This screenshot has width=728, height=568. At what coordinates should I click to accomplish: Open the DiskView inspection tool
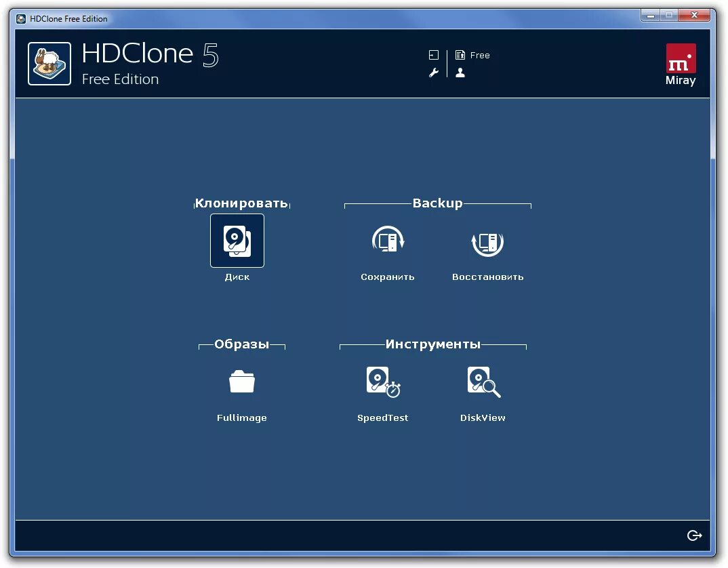(x=483, y=382)
